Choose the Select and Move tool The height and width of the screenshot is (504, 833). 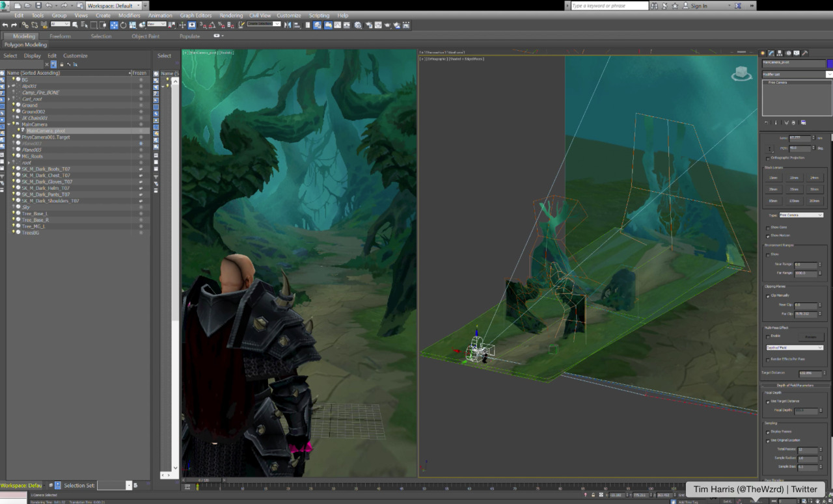[114, 25]
